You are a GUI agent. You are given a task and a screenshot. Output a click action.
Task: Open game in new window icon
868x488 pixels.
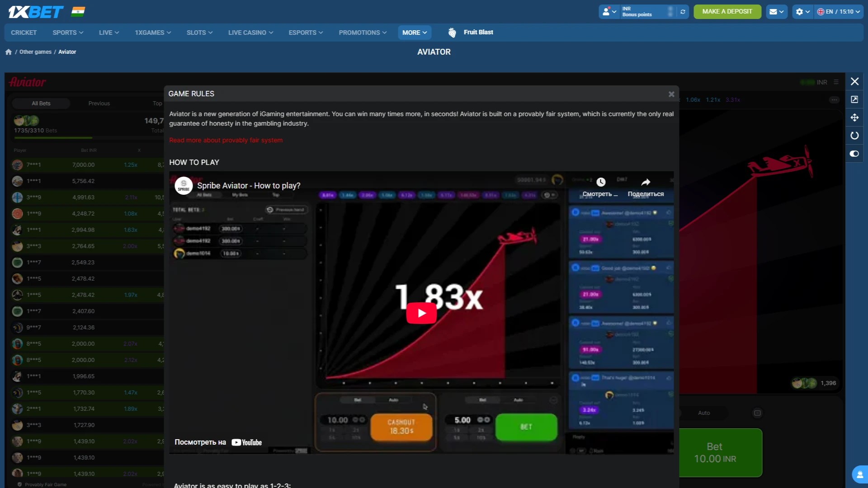tap(854, 99)
